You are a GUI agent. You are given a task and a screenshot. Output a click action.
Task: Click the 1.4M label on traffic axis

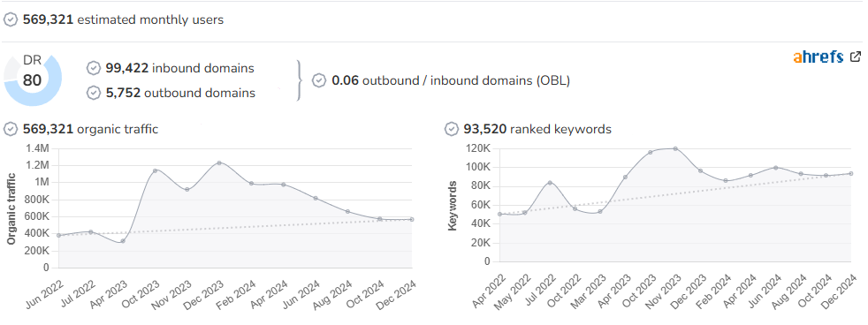(x=38, y=148)
